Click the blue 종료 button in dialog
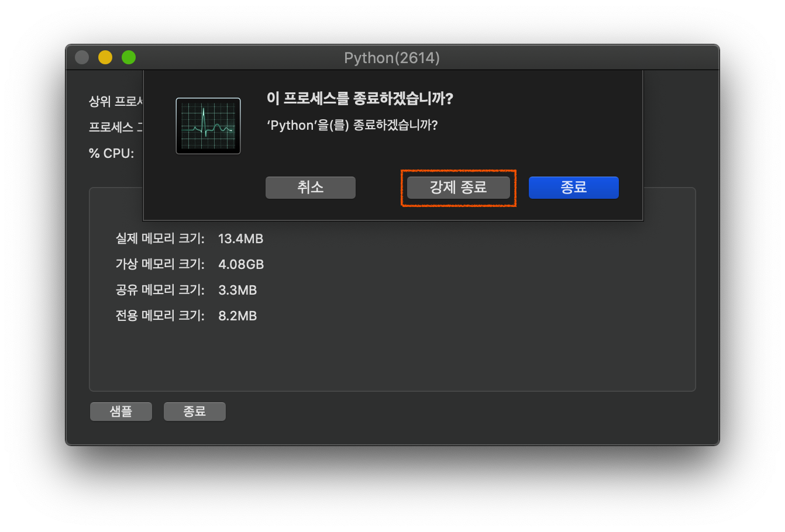The height and width of the screenshot is (532, 785). tap(573, 188)
